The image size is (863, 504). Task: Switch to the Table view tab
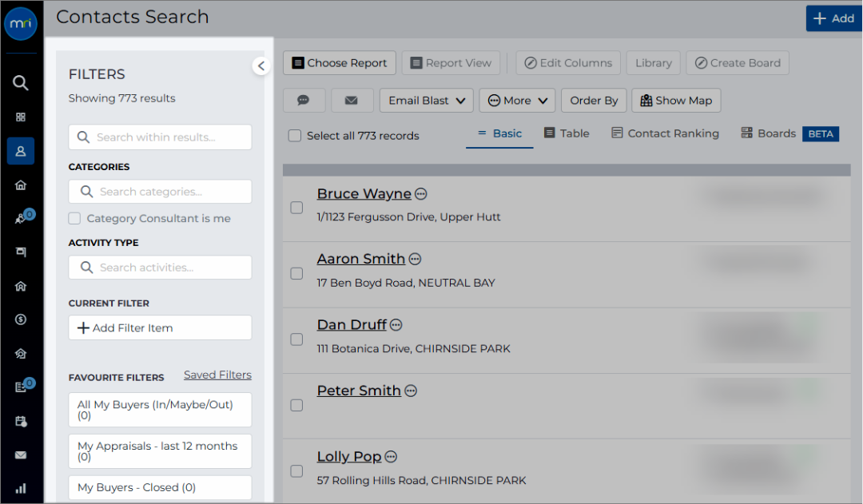click(567, 133)
